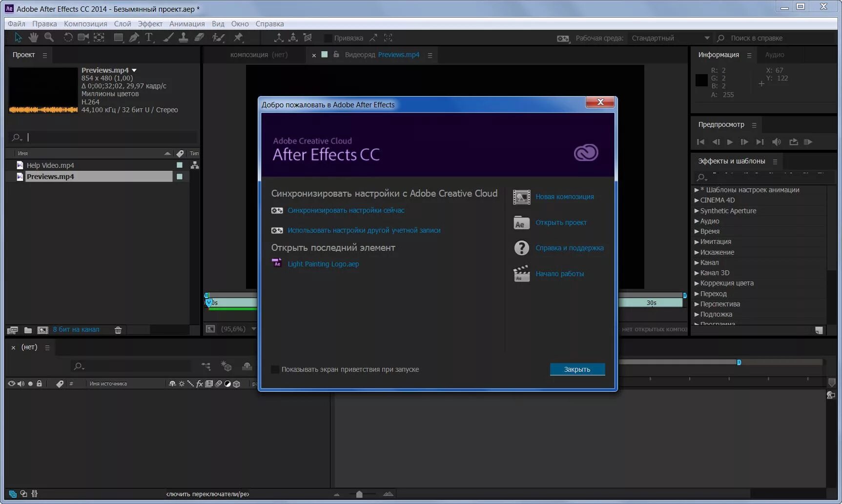Select the Selection arrow tool
This screenshot has width=842, height=504.
[18, 38]
